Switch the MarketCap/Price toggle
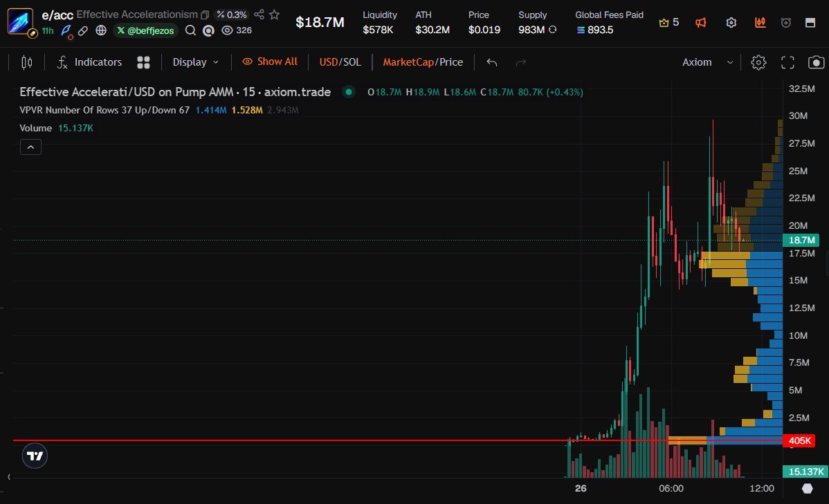The image size is (829, 504). click(x=423, y=62)
